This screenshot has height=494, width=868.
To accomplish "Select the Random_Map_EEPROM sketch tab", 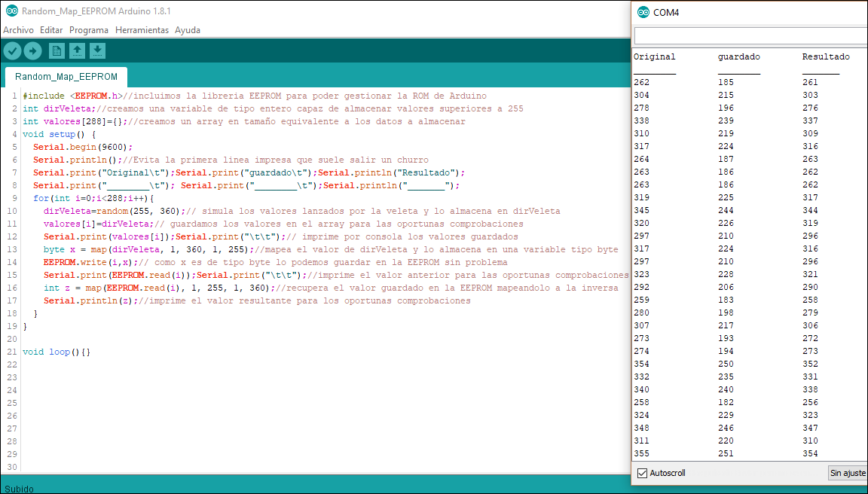I will [65, 76].
